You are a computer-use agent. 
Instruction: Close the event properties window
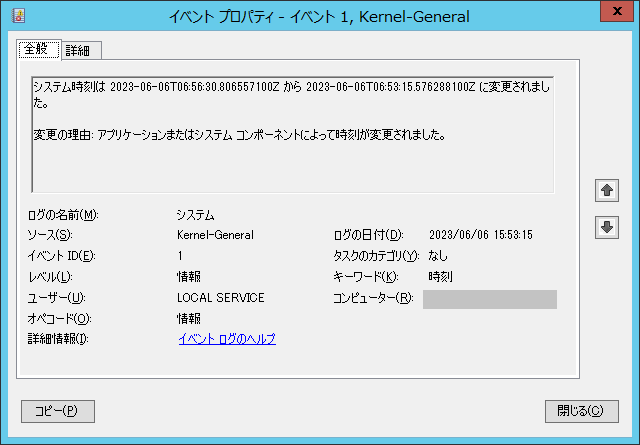coord(617,11)
